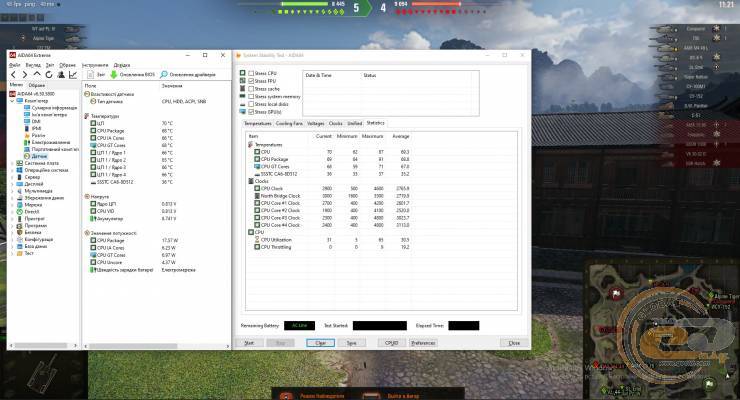This screenshot has height=400, width=740.
Task: Go forward using AIDA64 toolbar forward arrow
Action: pos(25,75)
